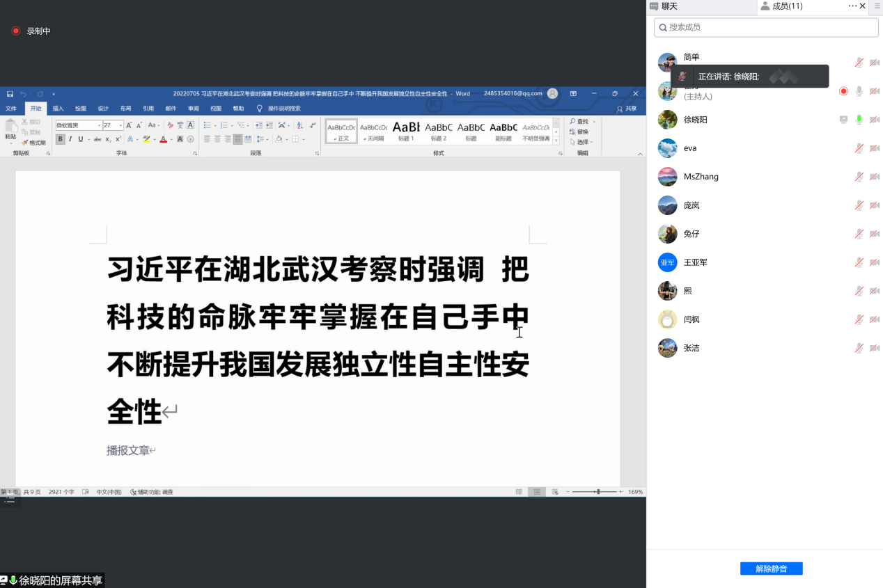Open the font name dropdown 微软雅黑
This screenshot has width=883, height=588.
coord(78,125)
